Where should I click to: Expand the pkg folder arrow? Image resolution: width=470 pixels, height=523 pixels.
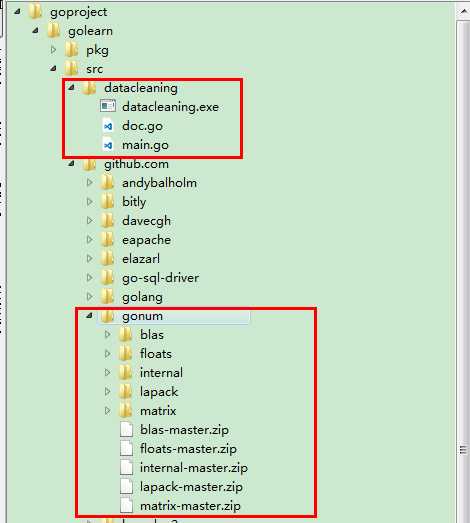[x=53, y=50]
